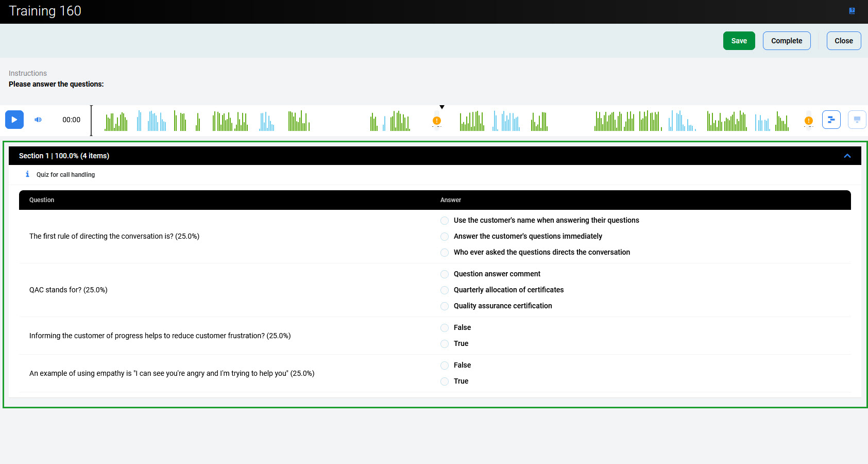Save the training form
The image size is (868, 464).
tap(739, 41)
